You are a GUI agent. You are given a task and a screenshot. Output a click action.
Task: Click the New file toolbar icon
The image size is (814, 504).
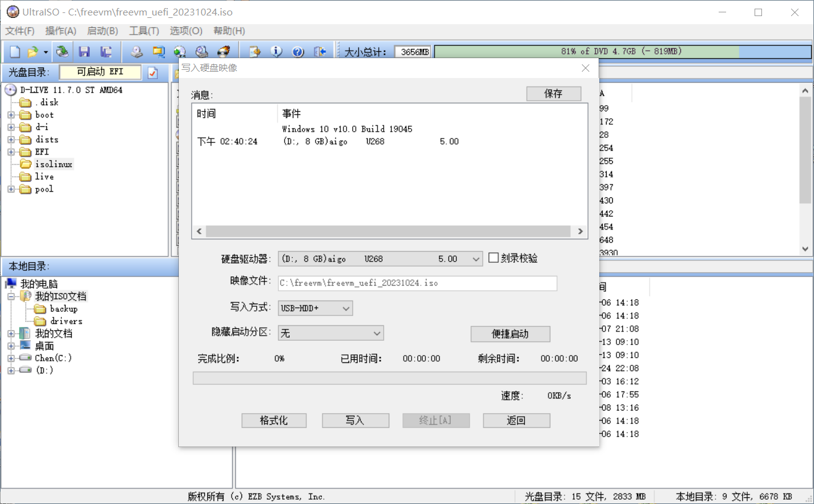(x=15, y=52)
